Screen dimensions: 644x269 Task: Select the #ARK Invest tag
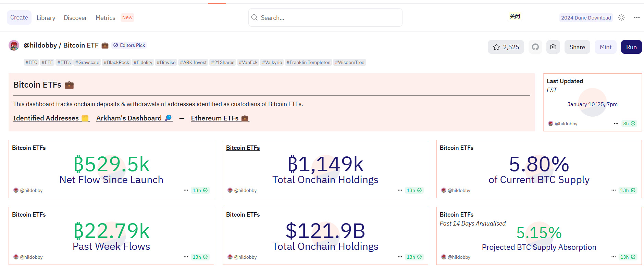pyautogui.click(x=193, y=62)
